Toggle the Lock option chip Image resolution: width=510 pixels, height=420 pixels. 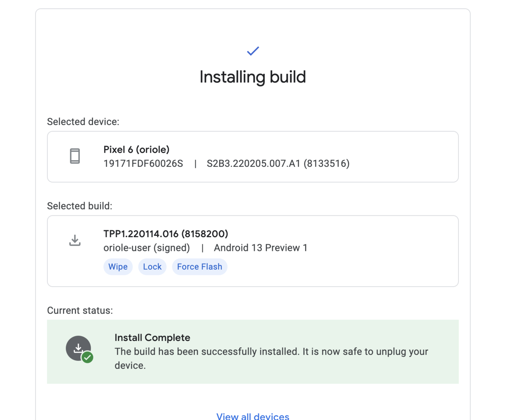(x=152, y=267)
